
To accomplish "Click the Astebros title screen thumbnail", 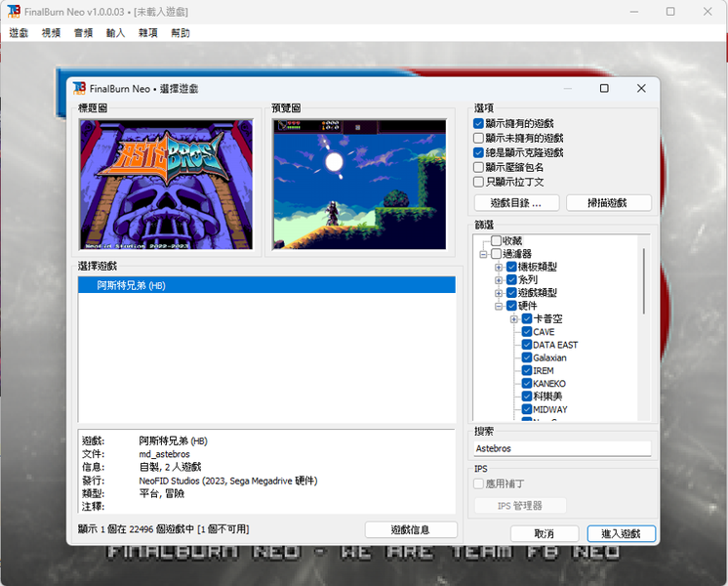I will point(166,185).
